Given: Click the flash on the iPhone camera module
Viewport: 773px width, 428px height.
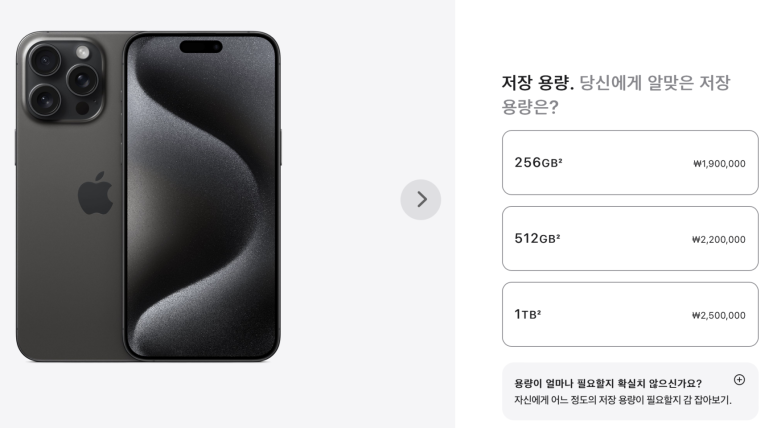Looking at the screenshot, I should (82, 52).
